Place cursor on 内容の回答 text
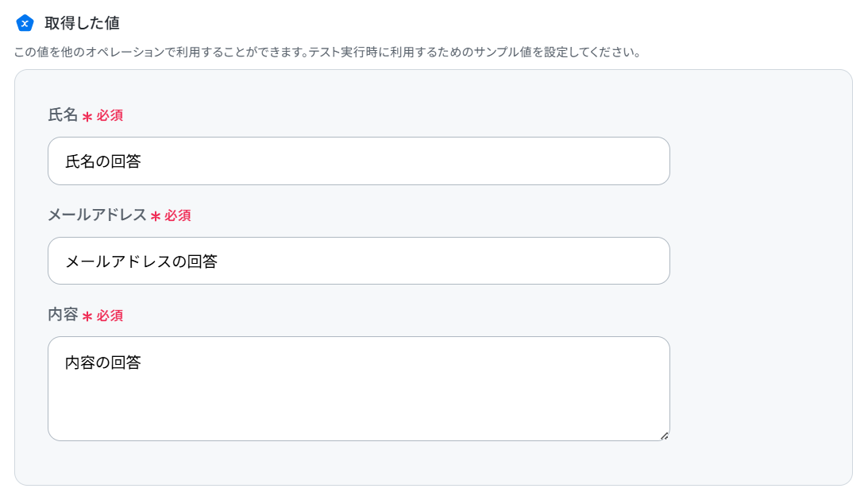Viewport: 868px width, 500px height. coord(103,362)
